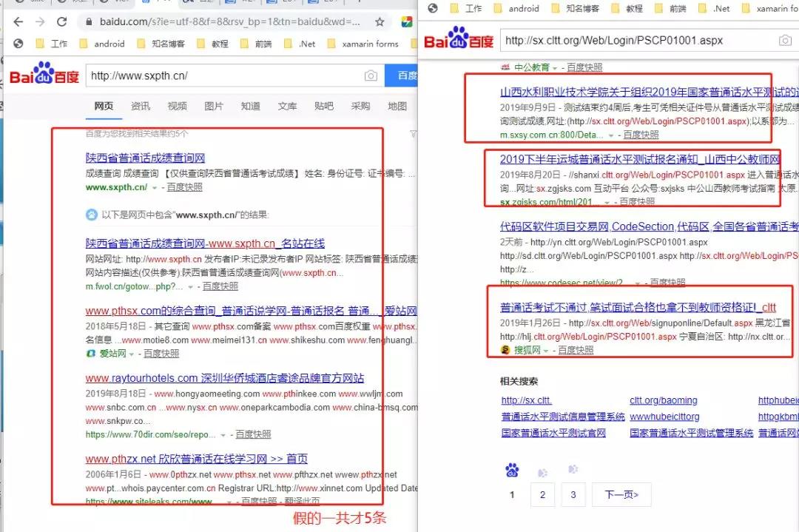Open related search 国家普通话水平测试官网
The width and height of the screenshot is (799, 532).
[553, 433]
